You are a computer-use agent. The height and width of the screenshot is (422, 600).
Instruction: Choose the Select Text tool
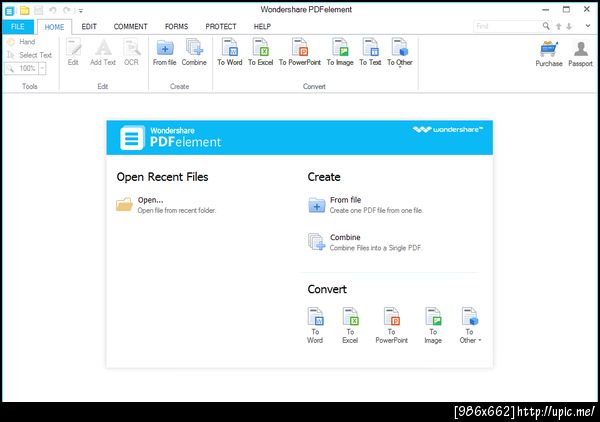(29, 55)
